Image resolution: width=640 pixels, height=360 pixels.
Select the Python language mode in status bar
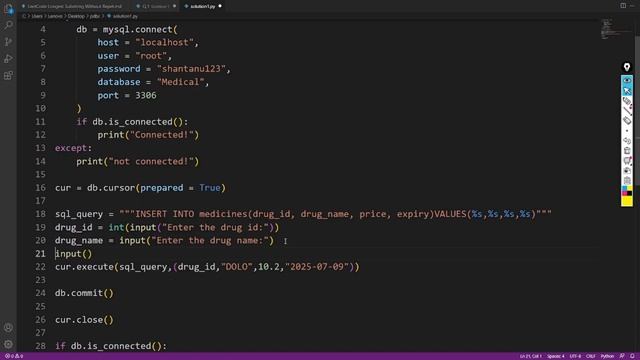(x=607, y=356)
